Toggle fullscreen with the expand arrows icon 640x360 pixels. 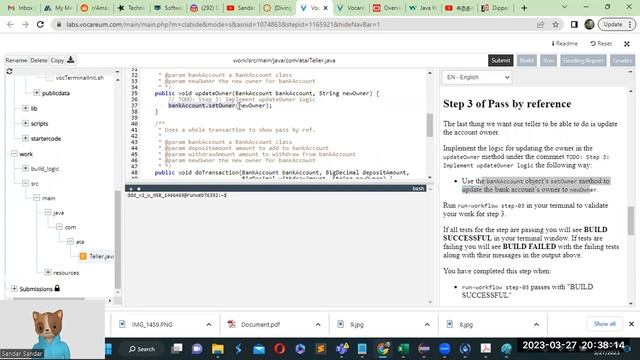[x=627, y=44]
